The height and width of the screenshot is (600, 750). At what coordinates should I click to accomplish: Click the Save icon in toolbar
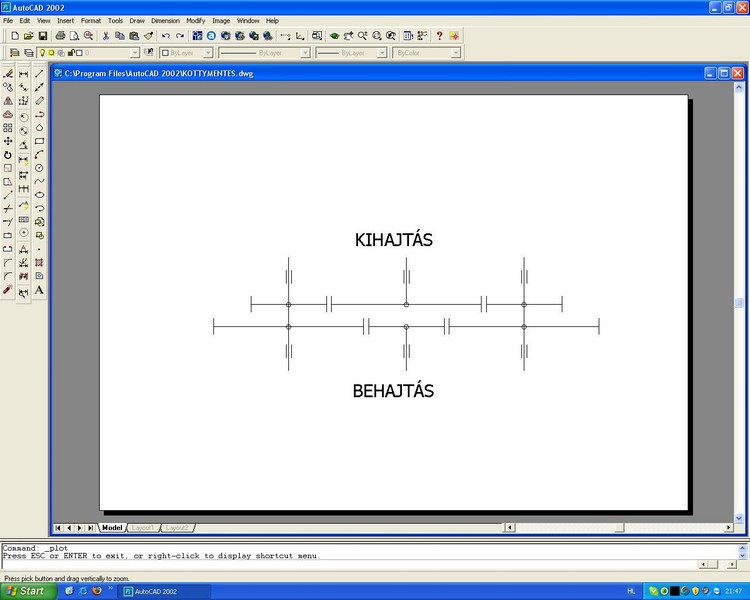pyautogui.click(x=43, y=36)
